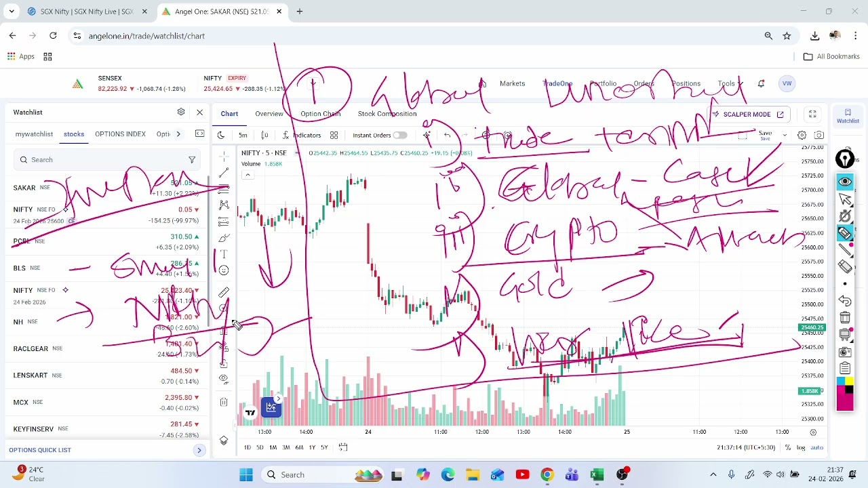The width and height of the screenshot is (868, 488).
Task: Toggle percent scale on chart
Action: 788,447
